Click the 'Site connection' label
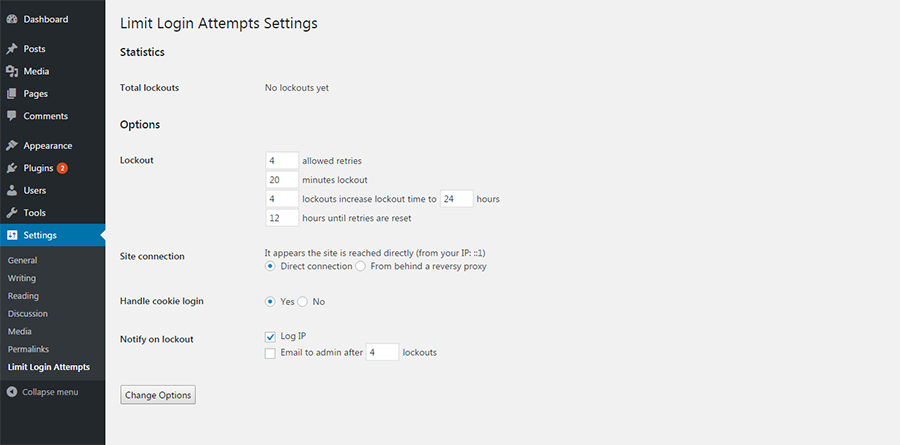The width and height of the screenshot is (900, 445). [x=152, y=257]
